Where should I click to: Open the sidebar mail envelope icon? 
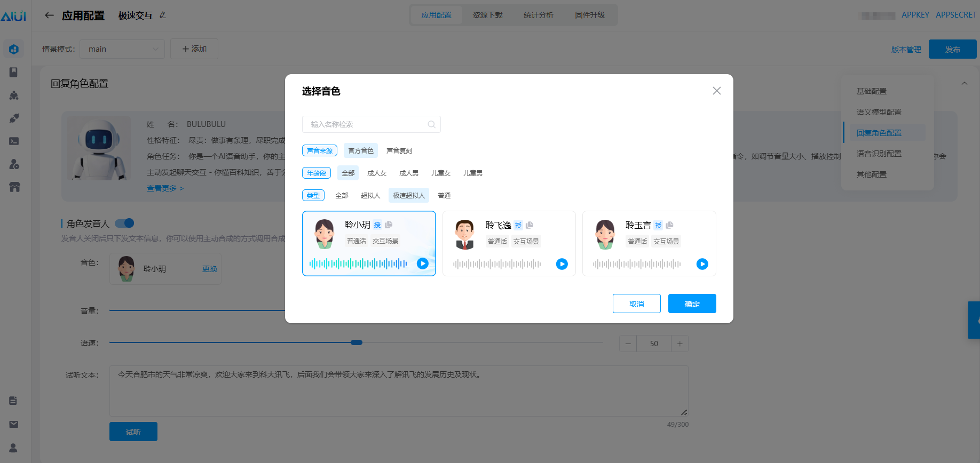13,424
